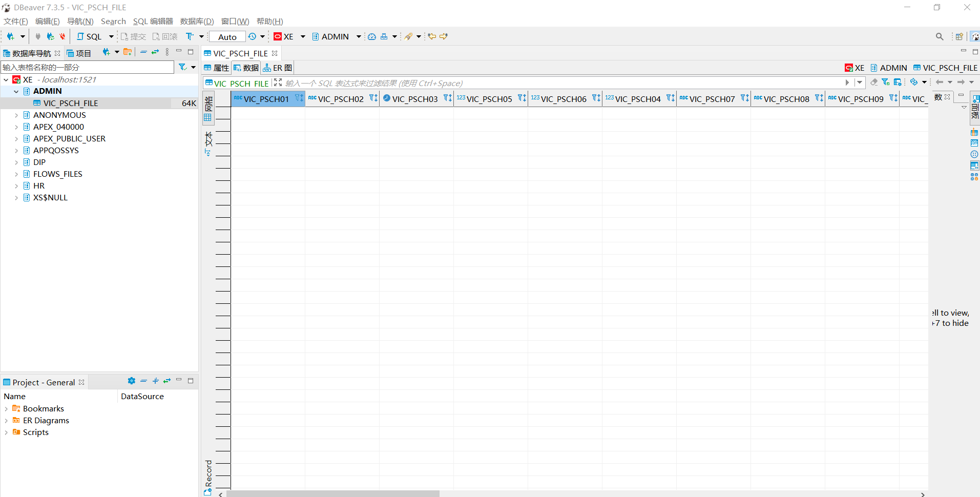Expand the Bookmarks folder in Project panel

coord(6,409)
